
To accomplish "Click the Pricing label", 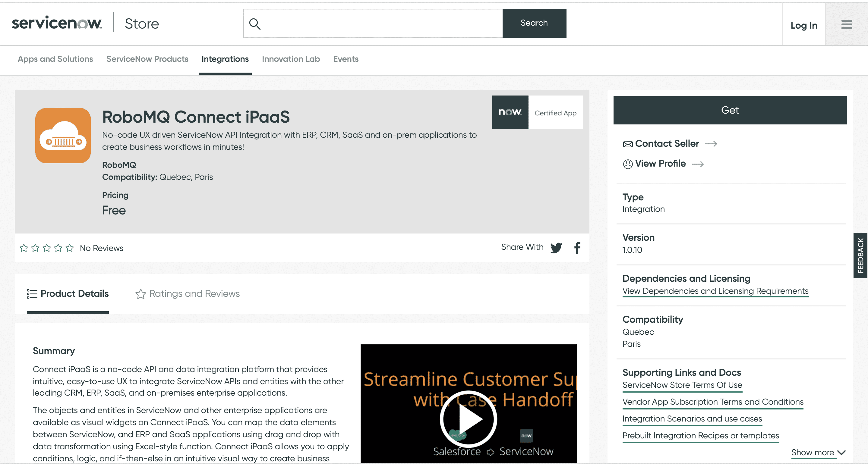I will [x=115, y=195].
